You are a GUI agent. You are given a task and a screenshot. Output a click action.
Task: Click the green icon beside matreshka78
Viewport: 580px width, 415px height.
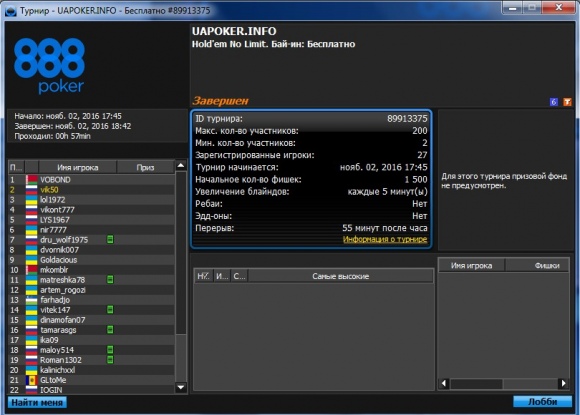(110, 280)
